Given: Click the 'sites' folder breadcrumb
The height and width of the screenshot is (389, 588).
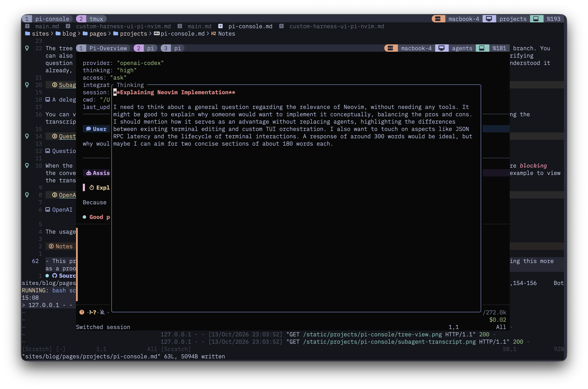Looking at the screenshot, I should (37, 33).
